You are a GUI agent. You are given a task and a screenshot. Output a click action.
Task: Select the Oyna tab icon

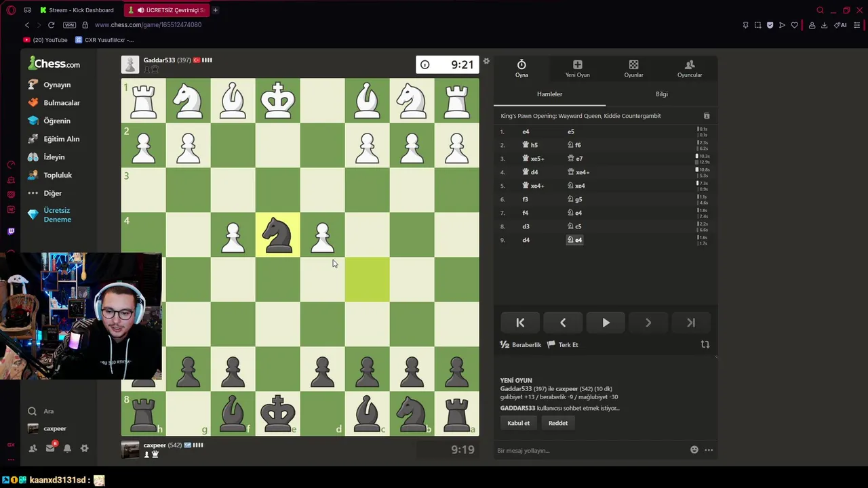click(x=521, y=68)
